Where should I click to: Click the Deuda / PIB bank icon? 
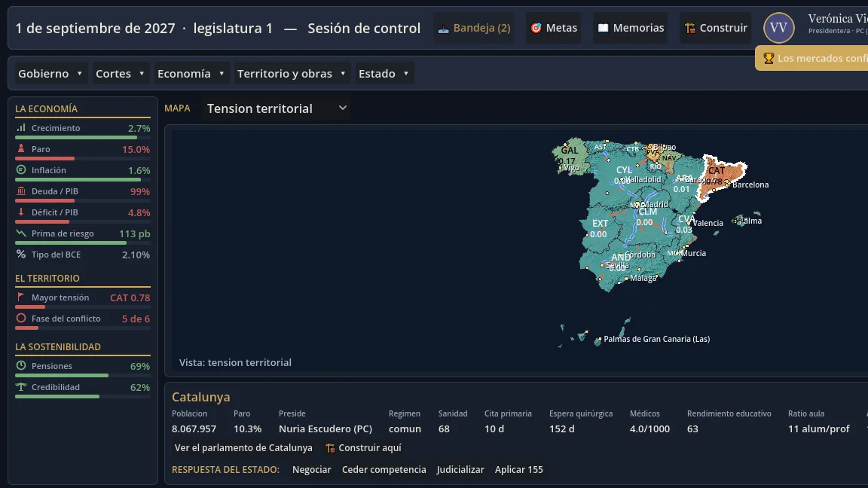click(21, 191)
